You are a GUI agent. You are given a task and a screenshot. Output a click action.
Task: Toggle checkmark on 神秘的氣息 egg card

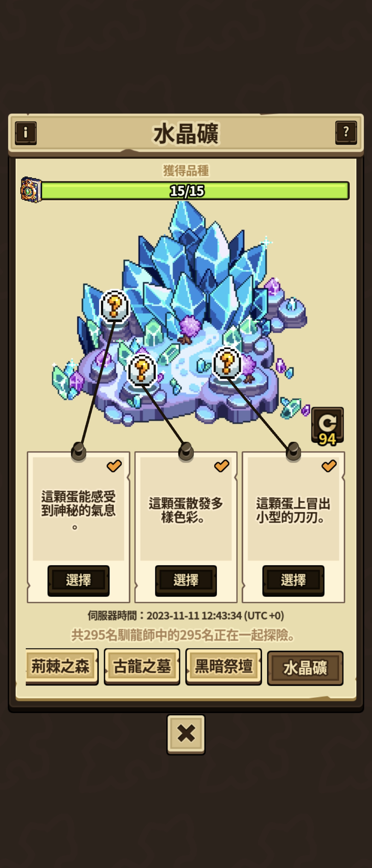pyautogui.click(x=114, y=466)
